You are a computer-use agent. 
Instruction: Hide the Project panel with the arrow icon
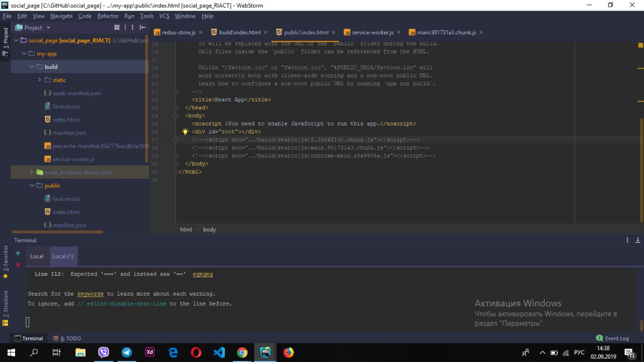click(143, 28)
